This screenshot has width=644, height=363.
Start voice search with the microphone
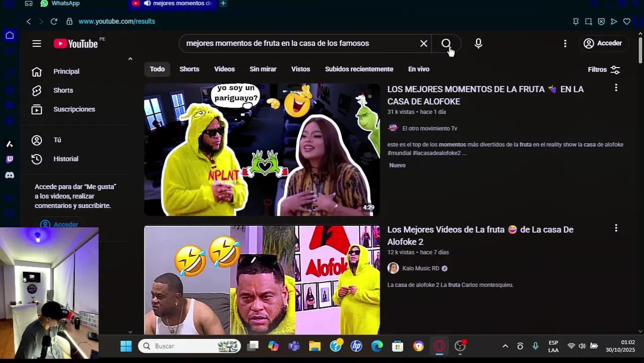478,43
